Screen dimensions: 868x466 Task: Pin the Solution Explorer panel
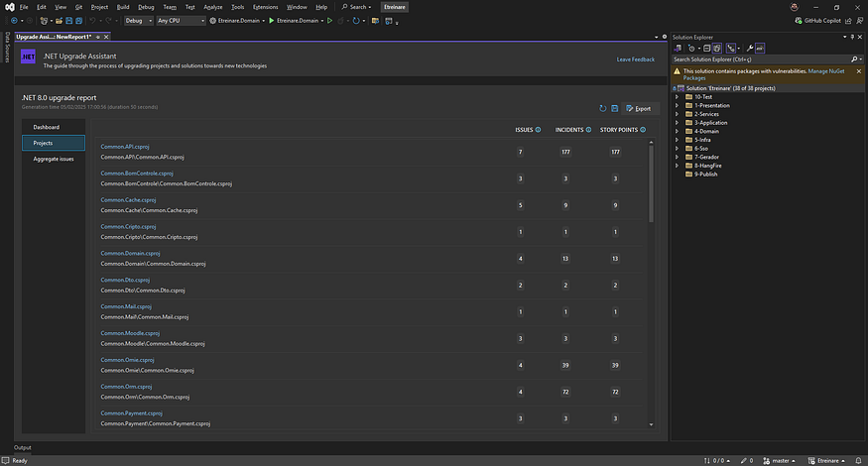(852, 37)
